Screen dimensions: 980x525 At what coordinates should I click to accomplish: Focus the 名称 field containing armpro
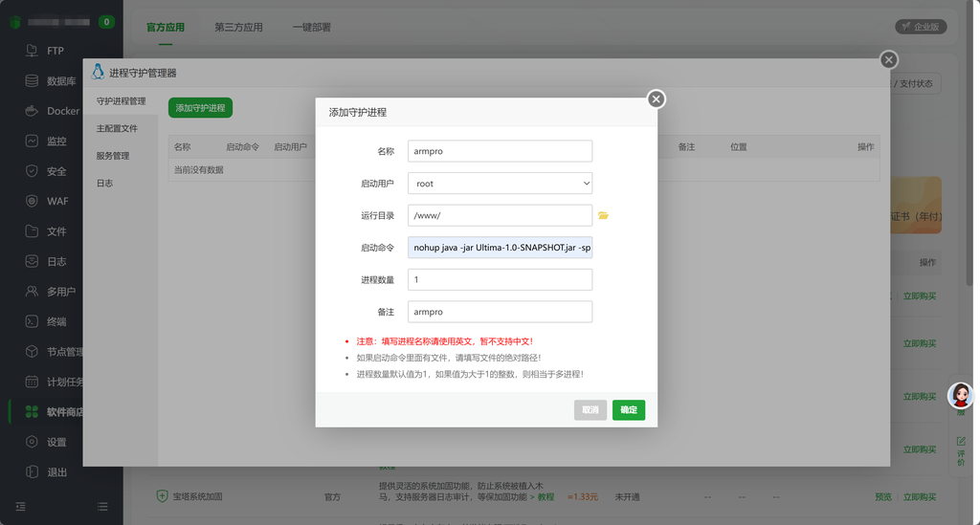click(x=500, y=151)
